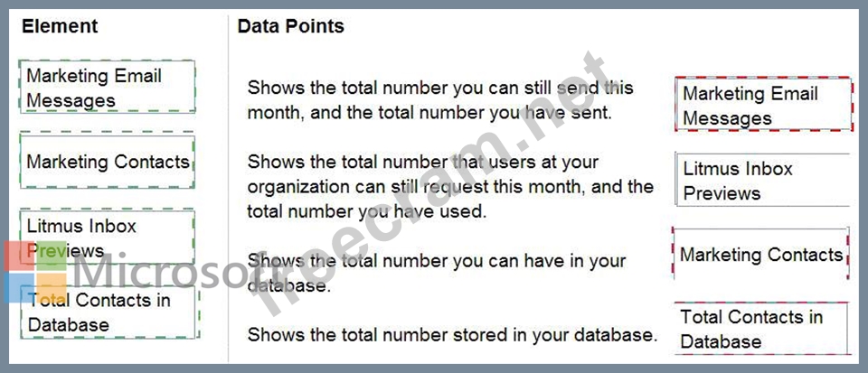Select Marketing Email Messages in the Element column

click(x=107, y=88)
